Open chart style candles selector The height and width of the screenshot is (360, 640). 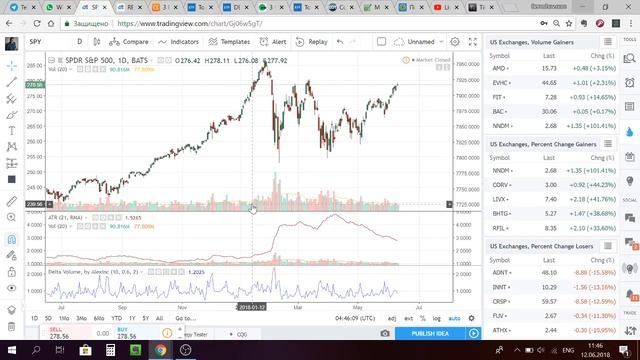97,42
